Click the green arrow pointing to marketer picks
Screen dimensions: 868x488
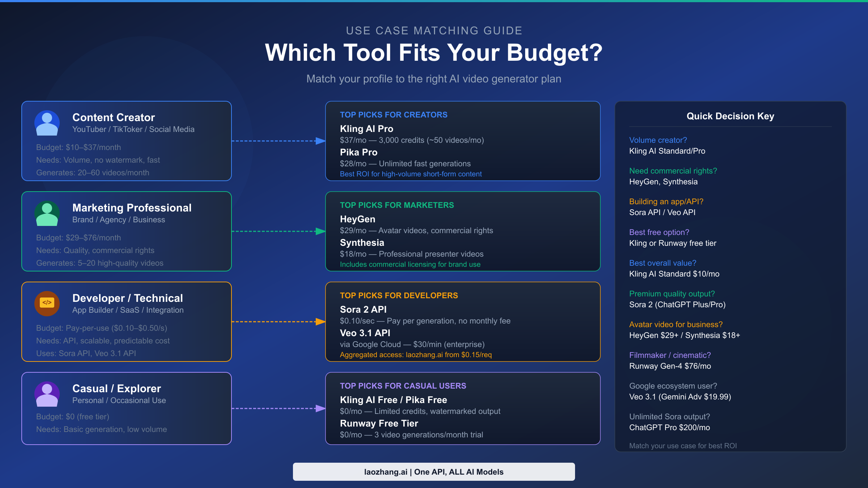point(278,231)
